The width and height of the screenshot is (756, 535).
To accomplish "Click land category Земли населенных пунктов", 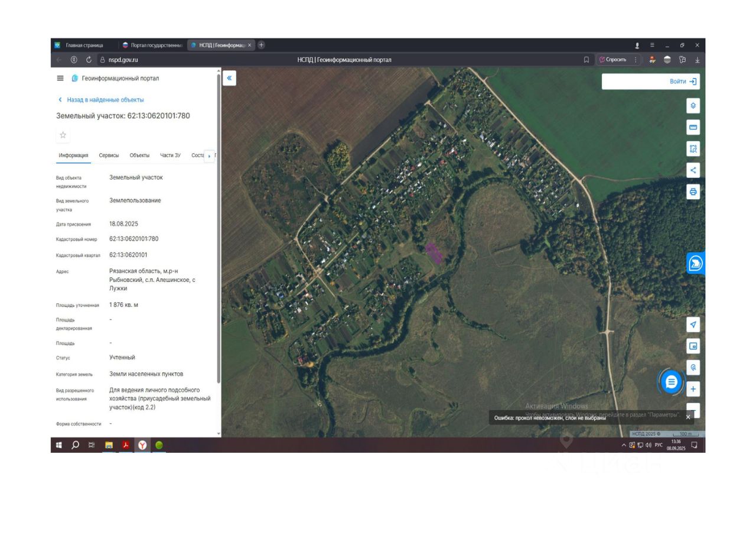I will [x=146, y=374].
